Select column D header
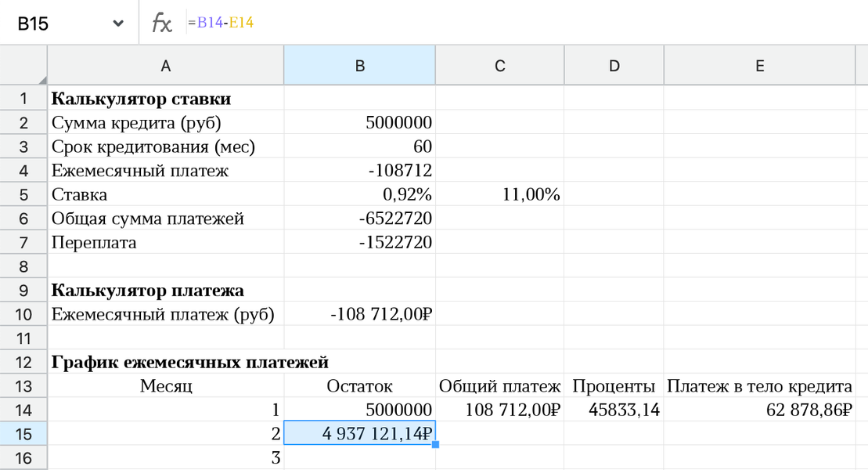 click(x=614, y=66)
